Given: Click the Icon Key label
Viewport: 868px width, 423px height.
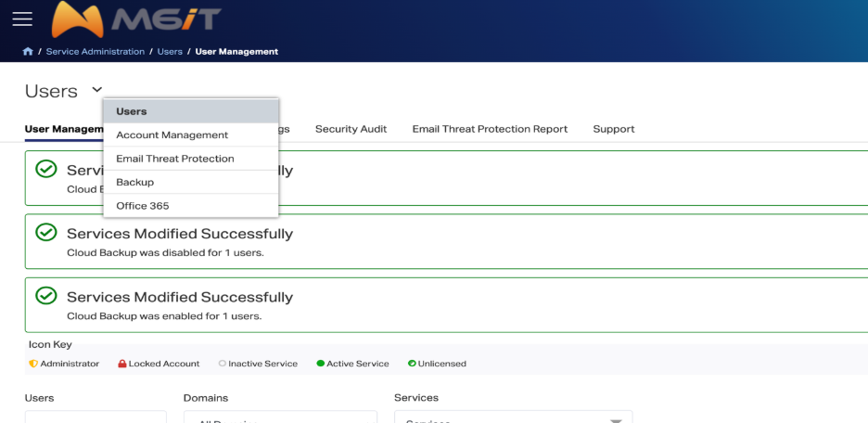Looking at the screenshot, I should (x=50, y=344).
